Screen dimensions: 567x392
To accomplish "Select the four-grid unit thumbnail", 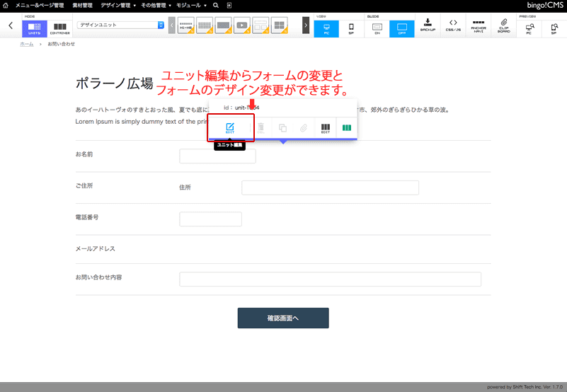I will point(279,25).
